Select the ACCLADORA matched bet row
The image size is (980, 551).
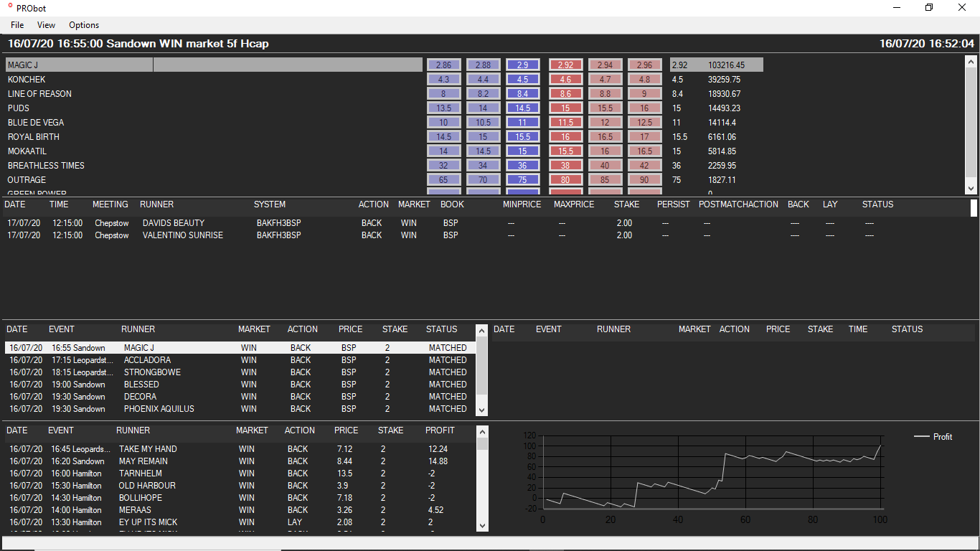(x=147, y=360)
